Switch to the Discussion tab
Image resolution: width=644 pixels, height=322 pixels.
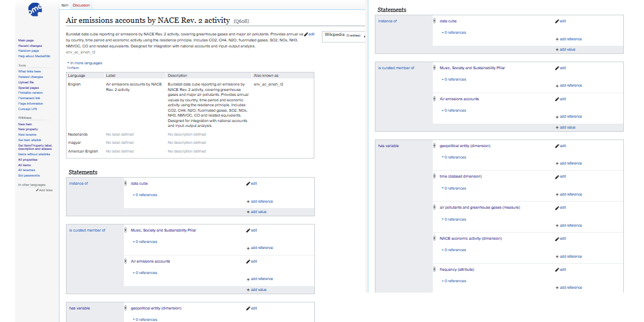click(81, 5)
